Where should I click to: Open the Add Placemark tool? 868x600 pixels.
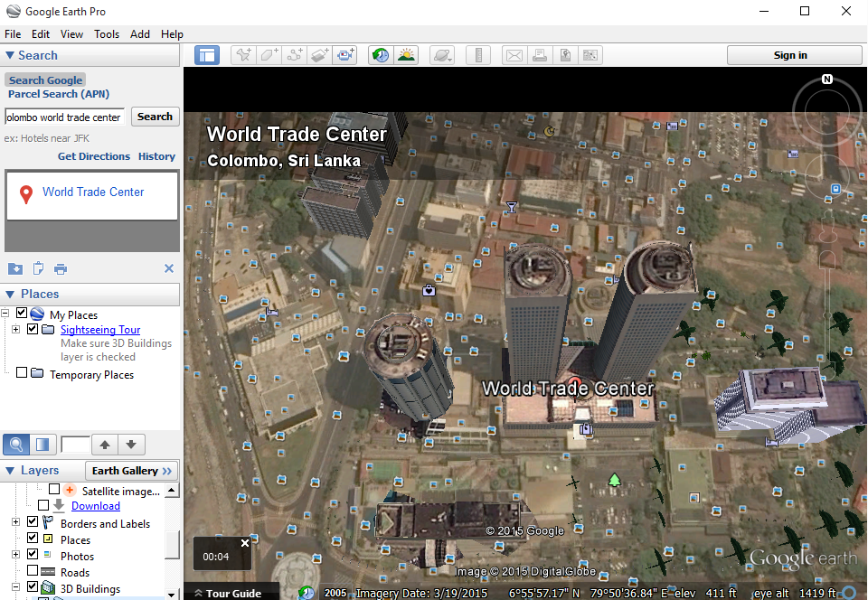(243, 55)
